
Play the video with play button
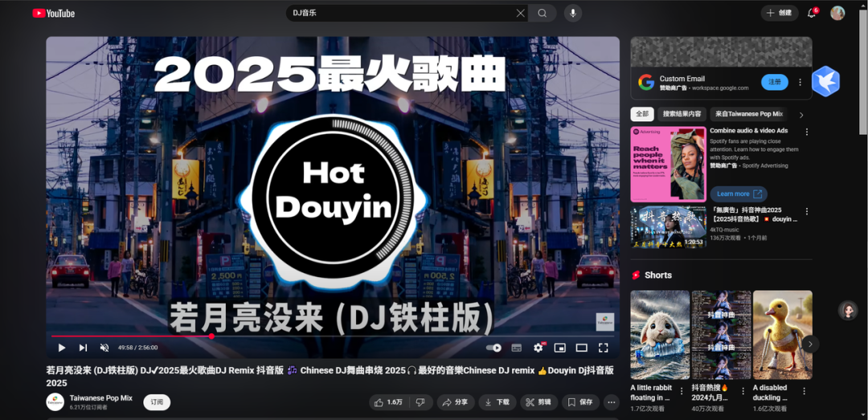[x=62, y=348]
